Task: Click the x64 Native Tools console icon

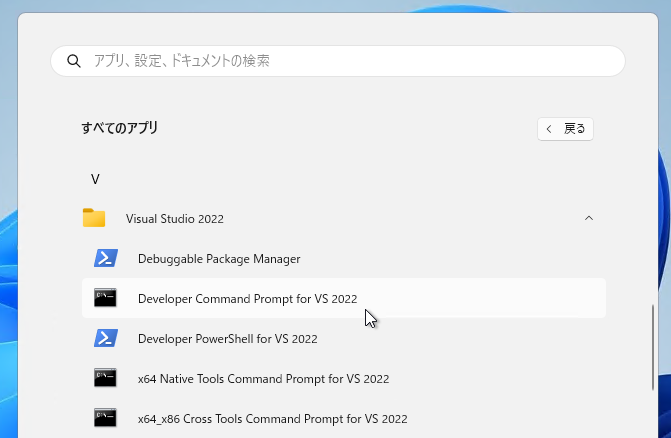Action: point(105,378)
